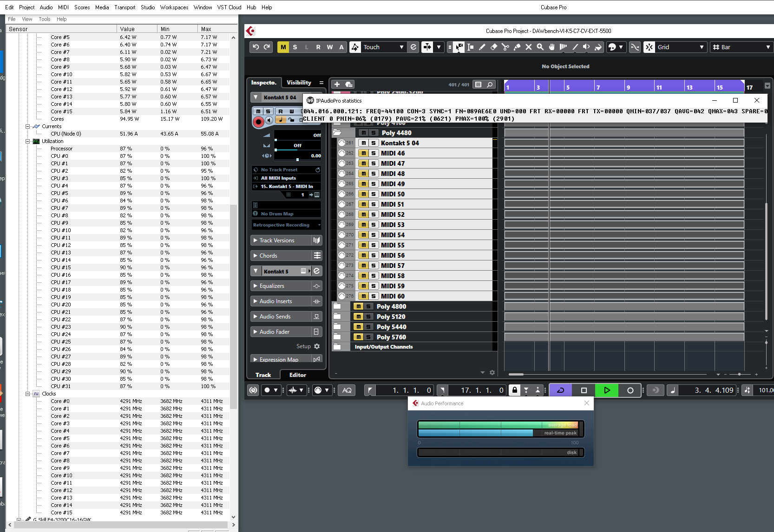
Task: Collapse Utilization tree node in sensor window
Action: point(27,141)
